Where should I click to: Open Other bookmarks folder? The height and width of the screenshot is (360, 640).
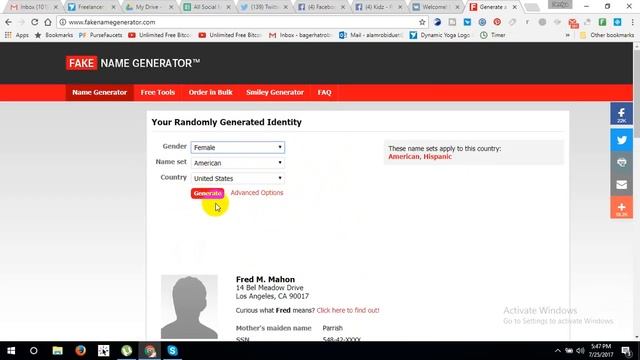point(607,35)
